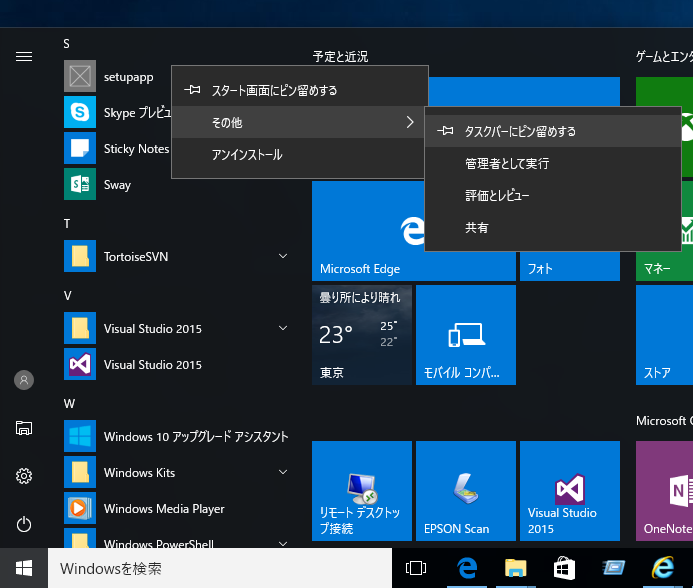Open the マネー tile

664,267
